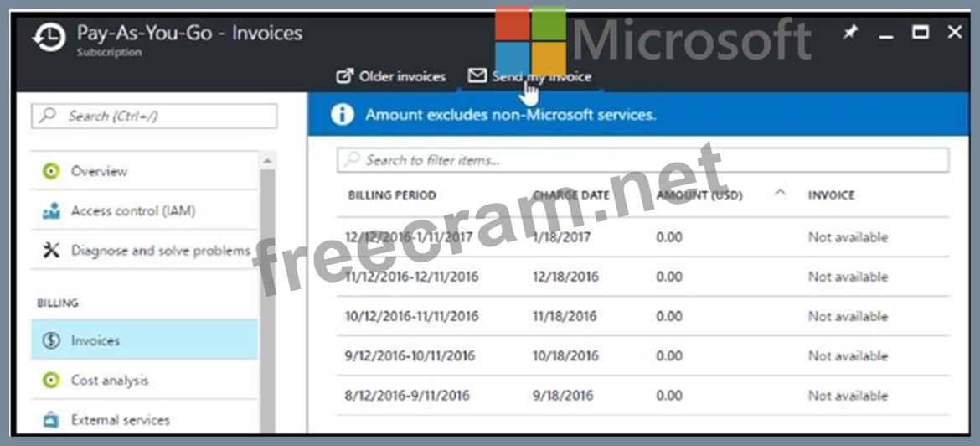Open Access control (IAM)

pos(144,210)
